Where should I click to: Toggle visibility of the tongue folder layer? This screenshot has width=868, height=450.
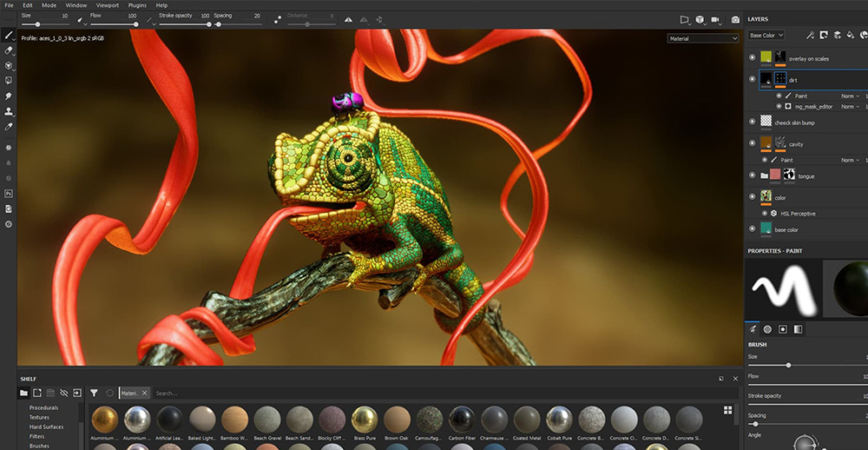pos(752,175)
